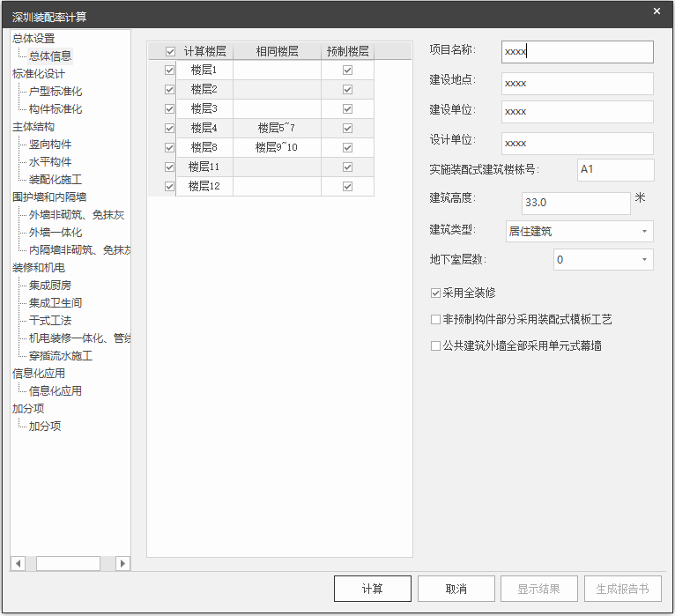The width and height of the screenshot is (675, 616).
Task: Check 公共建筑外墙全部采用单元式幕墙 option
Action: pos(435,346)
